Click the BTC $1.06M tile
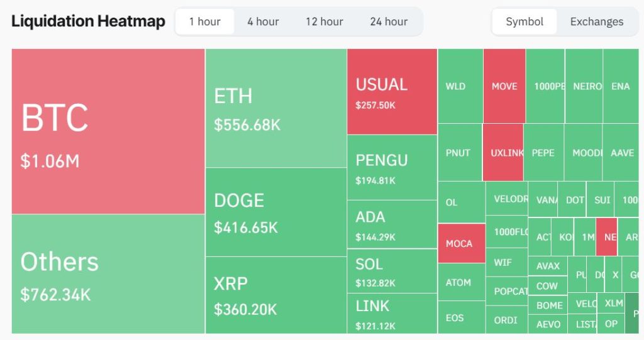Screen dimensions: 644x340 click(x=108, y=131)
